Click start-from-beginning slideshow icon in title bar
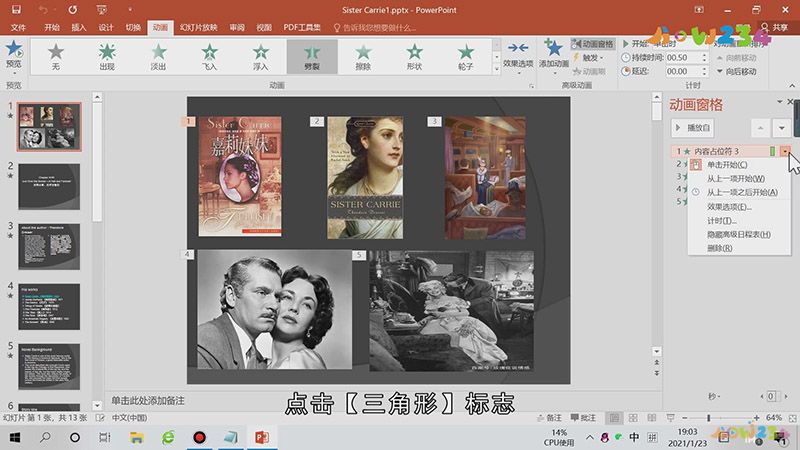 (x=102, y=10)
